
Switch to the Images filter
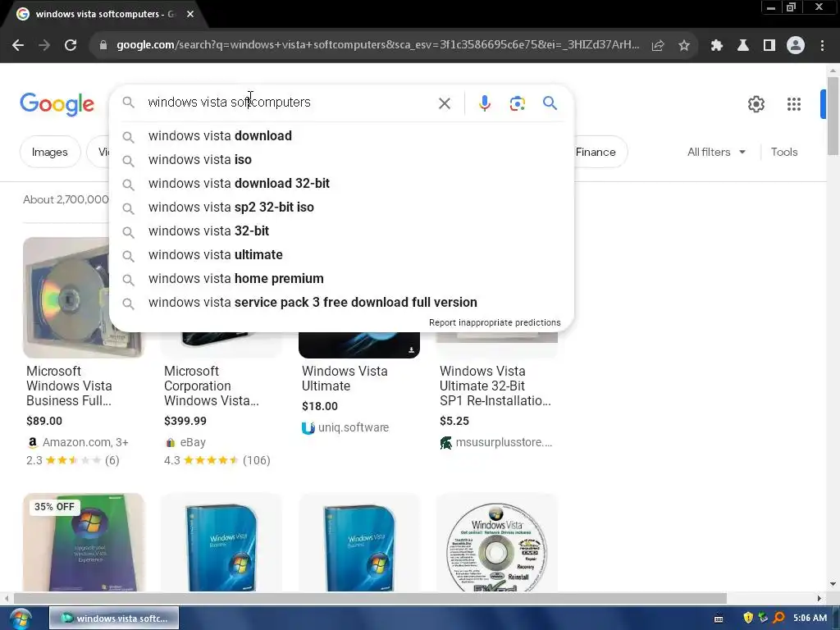pyautogui.click(x=50, y=152)
